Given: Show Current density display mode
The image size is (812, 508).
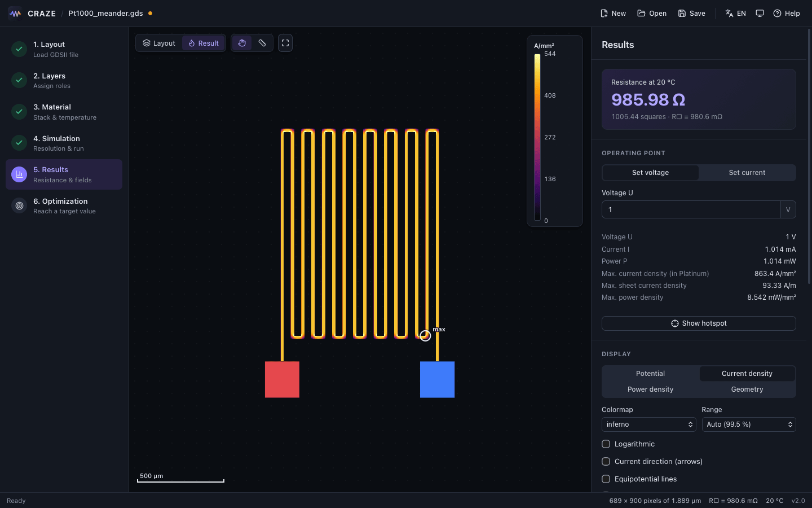Looking at the screenshot, I should [747, 374].
